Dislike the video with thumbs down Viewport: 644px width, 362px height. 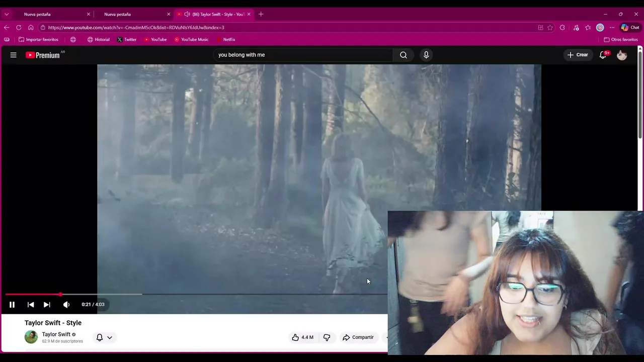pyautogui.click(x=327, y=337)
